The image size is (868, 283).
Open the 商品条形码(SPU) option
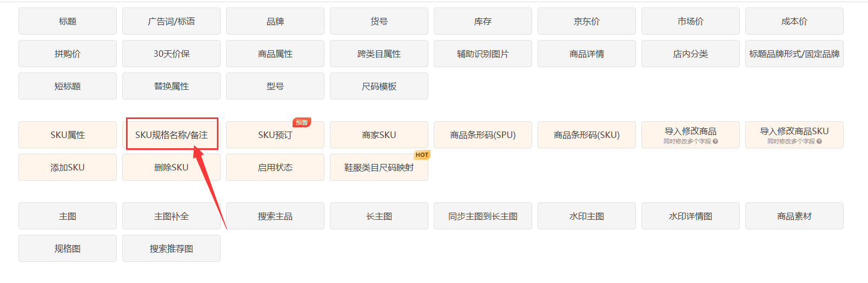[x=483, y=135]
